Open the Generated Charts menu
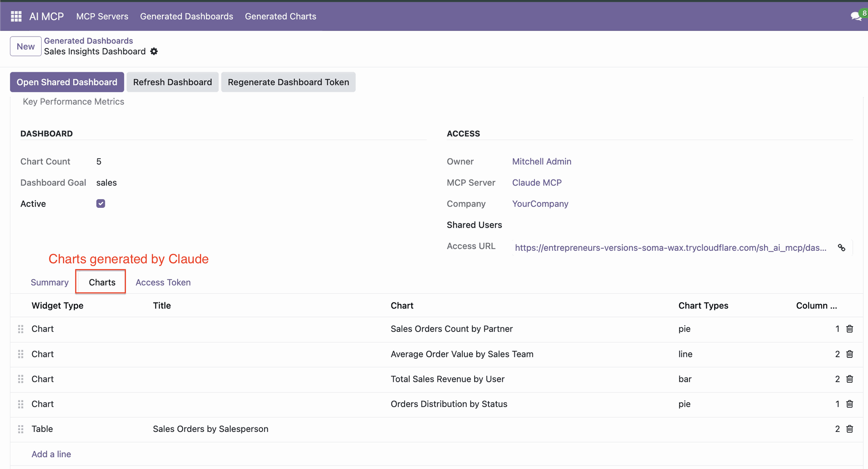 [280, 16]
